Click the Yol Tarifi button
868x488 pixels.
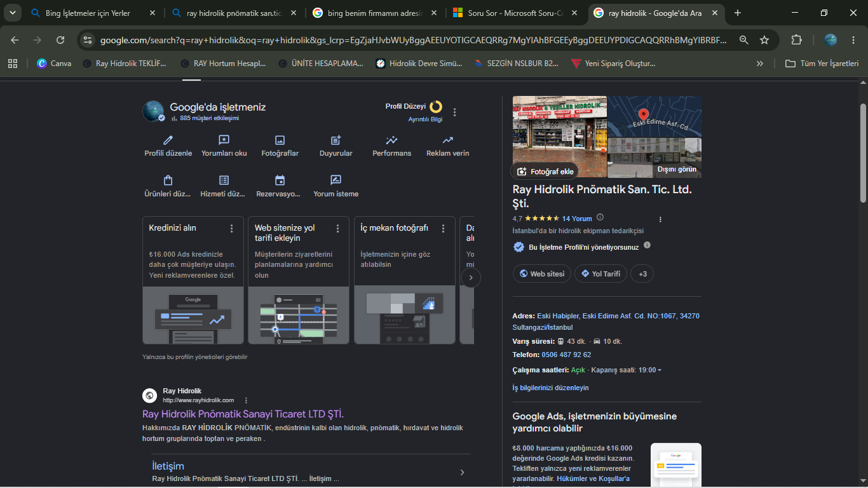(x=601, y=274)
